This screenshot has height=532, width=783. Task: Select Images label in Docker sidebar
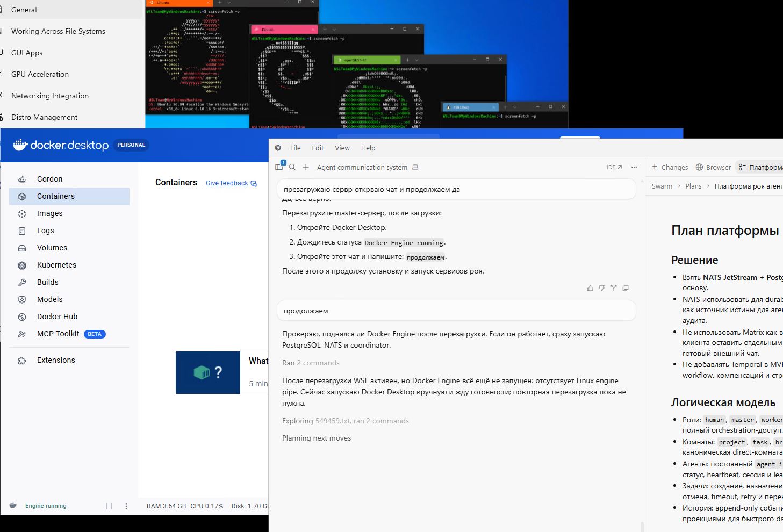point(49,213)
